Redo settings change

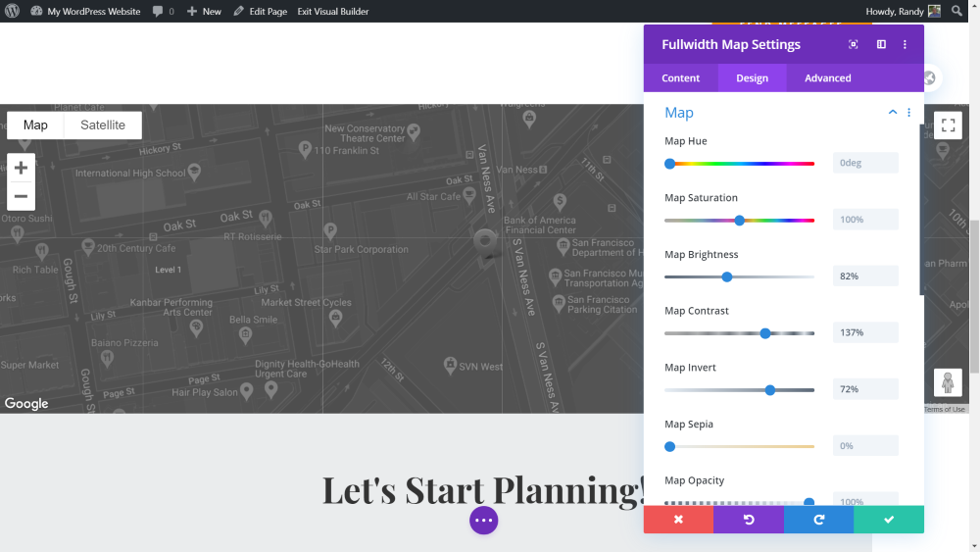coord(818,520)
